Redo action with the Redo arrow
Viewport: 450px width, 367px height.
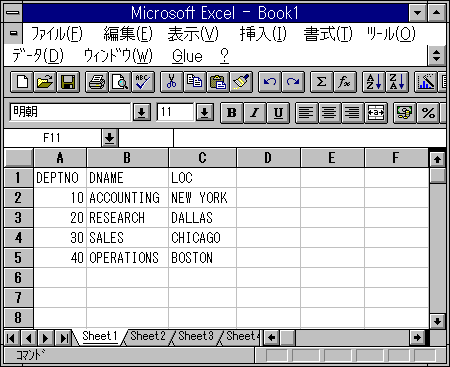pyautogui.click(x=293, y=82)
